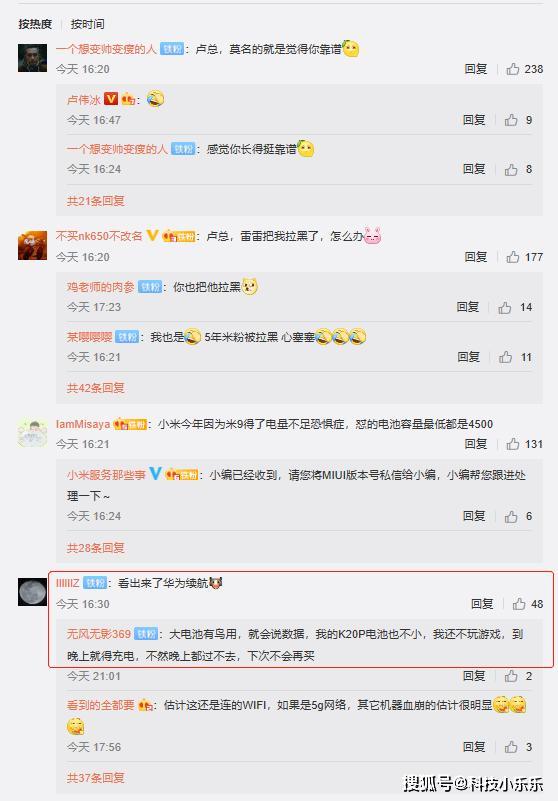Click thumbs-up on 卢伟冰's reply

511,120
